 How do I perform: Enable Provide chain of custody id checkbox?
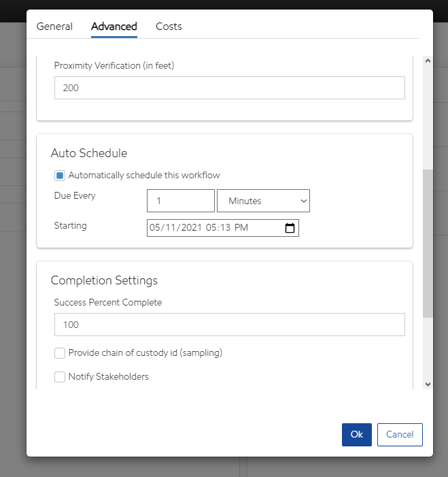(60, 353)
